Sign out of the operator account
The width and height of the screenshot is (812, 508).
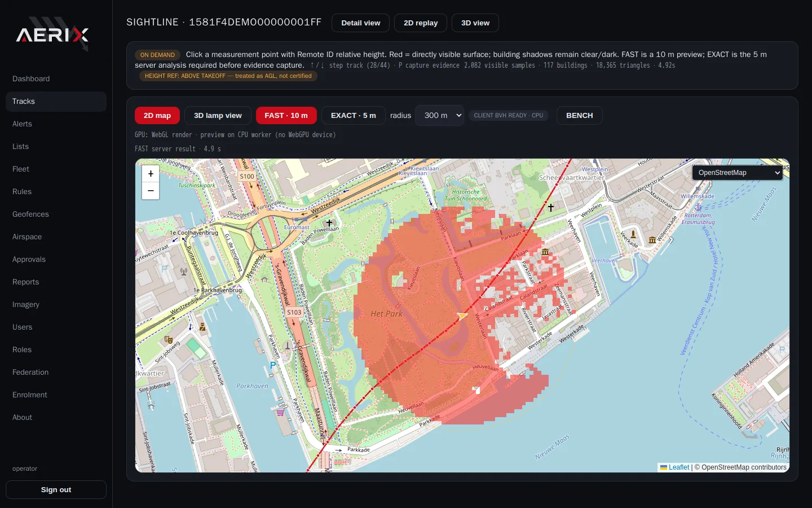click(56, 489)
